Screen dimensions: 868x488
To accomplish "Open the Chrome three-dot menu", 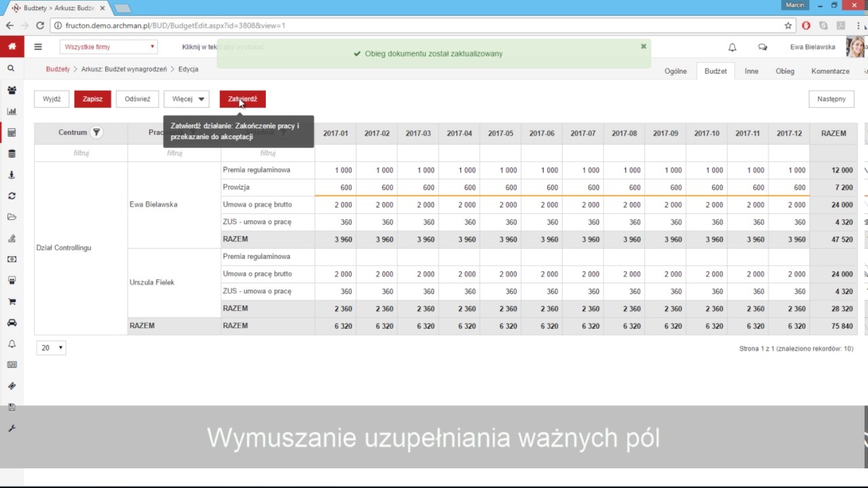I will pos(859,26).
